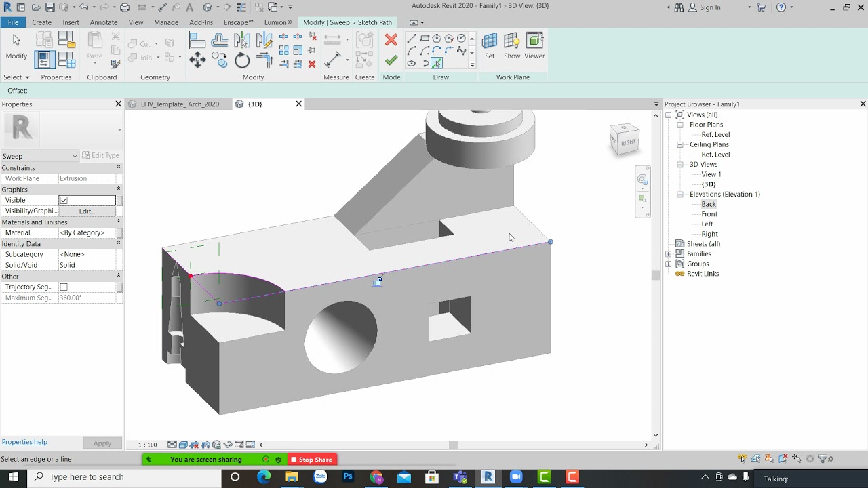Close the {3D} view tab
The height and width of the screenshot is (488, 868).
pos(298,104)
